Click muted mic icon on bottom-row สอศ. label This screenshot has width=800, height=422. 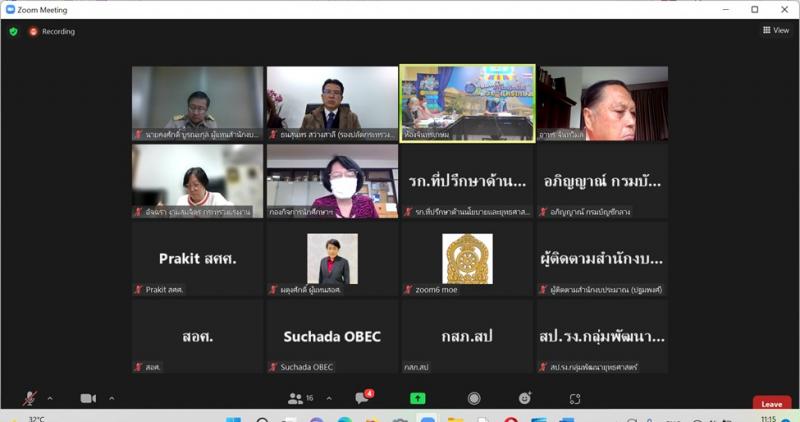[x=138, y=367]
